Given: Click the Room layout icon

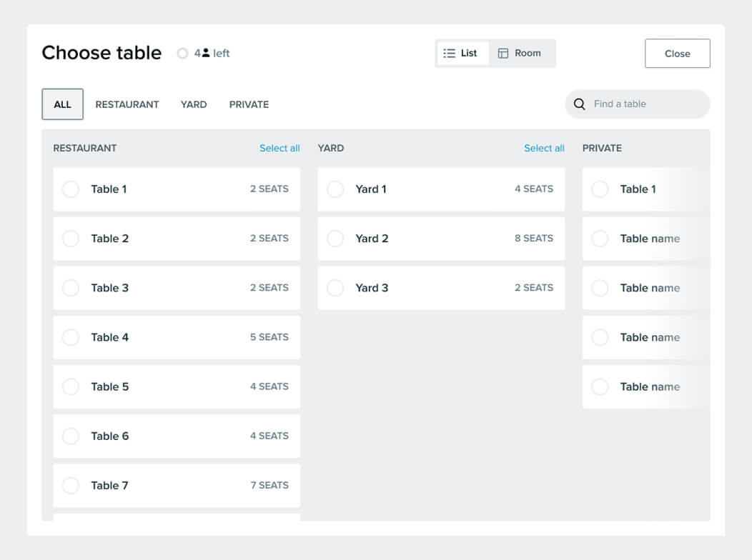Looking at the screenshot, I should [x=503, y=54].
